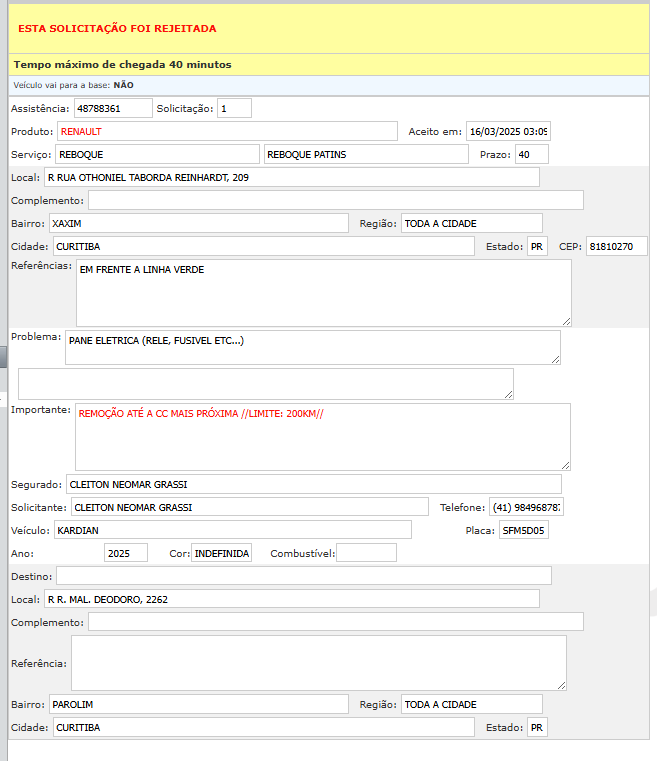
Task: Click the Assistência field showing 48788361
Action: click(x=113, y=108)
